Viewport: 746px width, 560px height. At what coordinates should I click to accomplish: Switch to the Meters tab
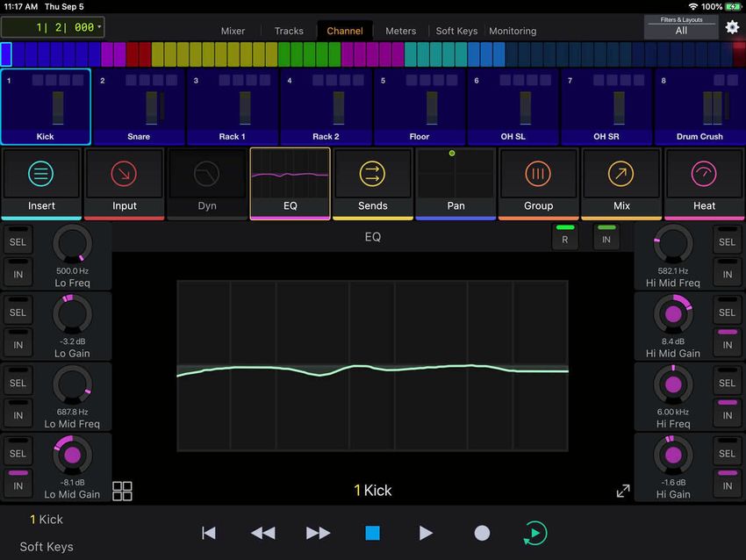pyautogui.click(x=400, y=31)
